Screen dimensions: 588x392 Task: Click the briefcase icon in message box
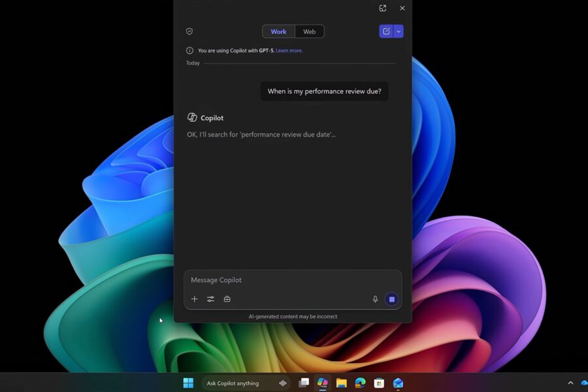[x=227, y=299]
